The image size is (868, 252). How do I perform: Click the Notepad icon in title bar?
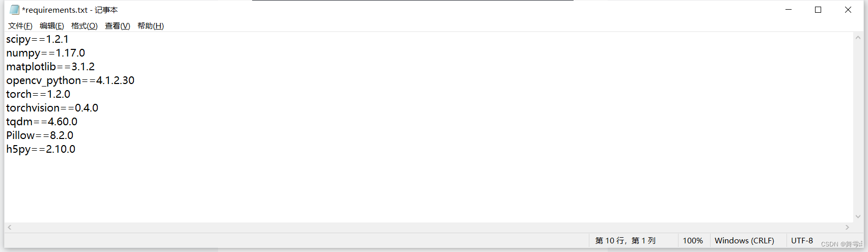click(x=14, y=10)
